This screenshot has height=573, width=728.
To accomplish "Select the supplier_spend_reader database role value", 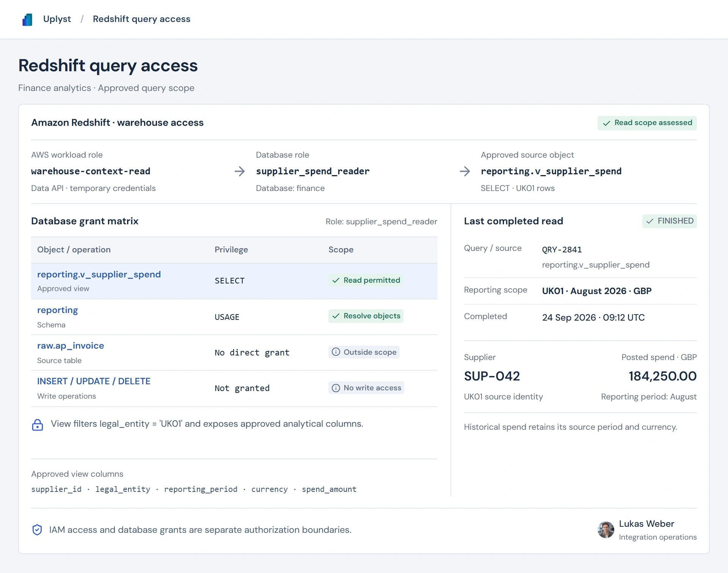I will [x=312, y=171].
